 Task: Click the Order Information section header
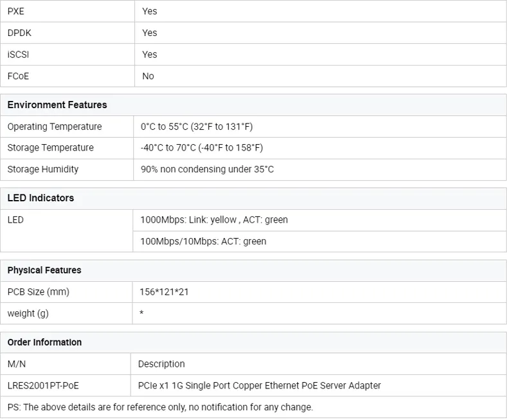(44, 342)
